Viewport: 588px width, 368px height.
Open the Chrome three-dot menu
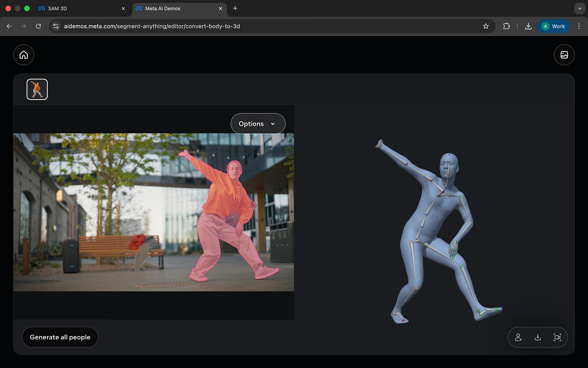pyautogui.click(x=579, y=26)
